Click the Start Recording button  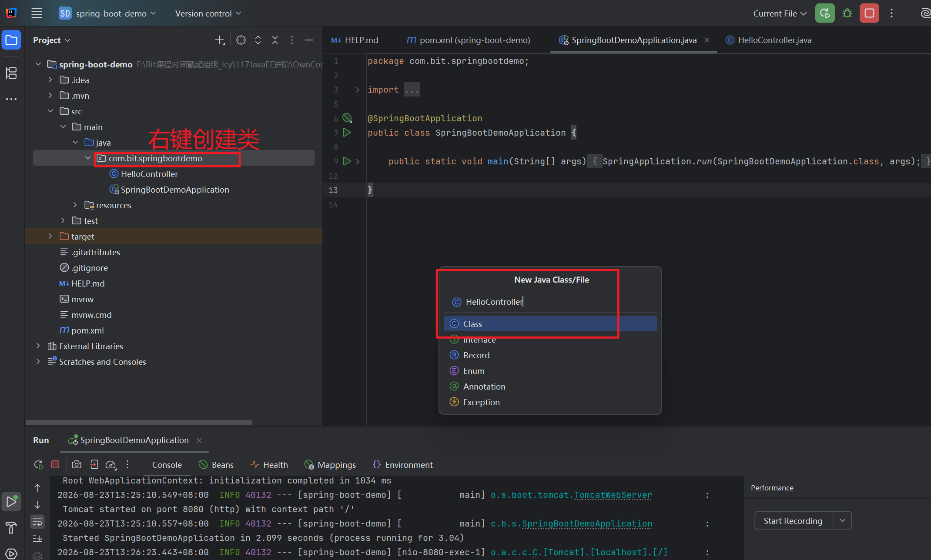[x=794, y=520]
